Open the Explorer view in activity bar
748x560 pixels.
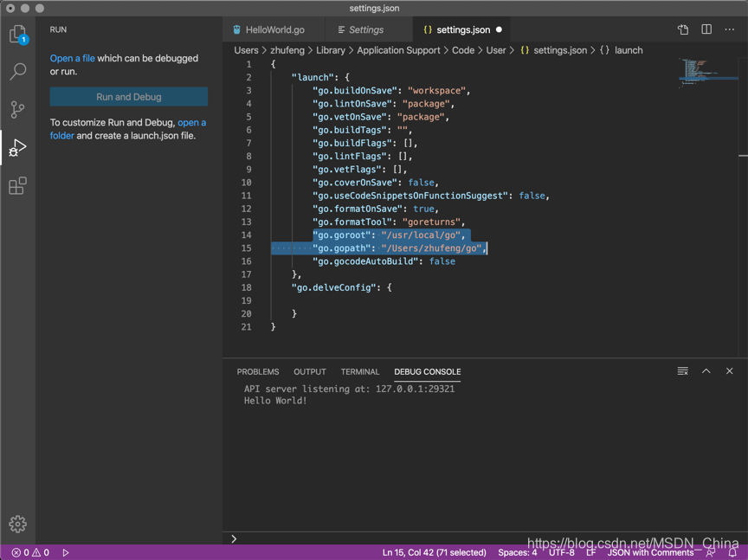tap(17, 34)
